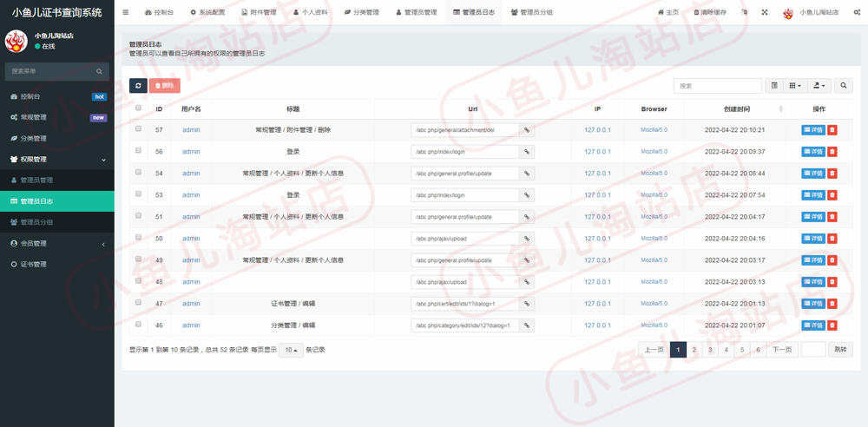
Task: Go to 主页 from top bar
Action: point(668,12)
